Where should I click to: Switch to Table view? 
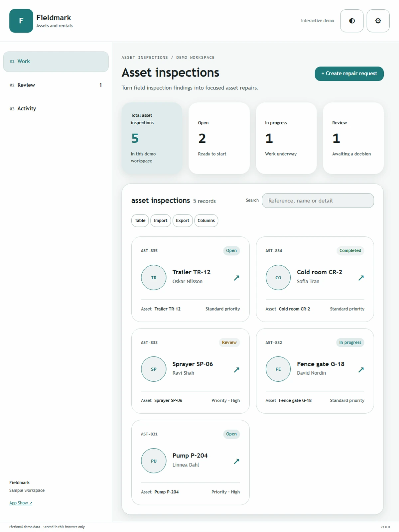[140, 220]
